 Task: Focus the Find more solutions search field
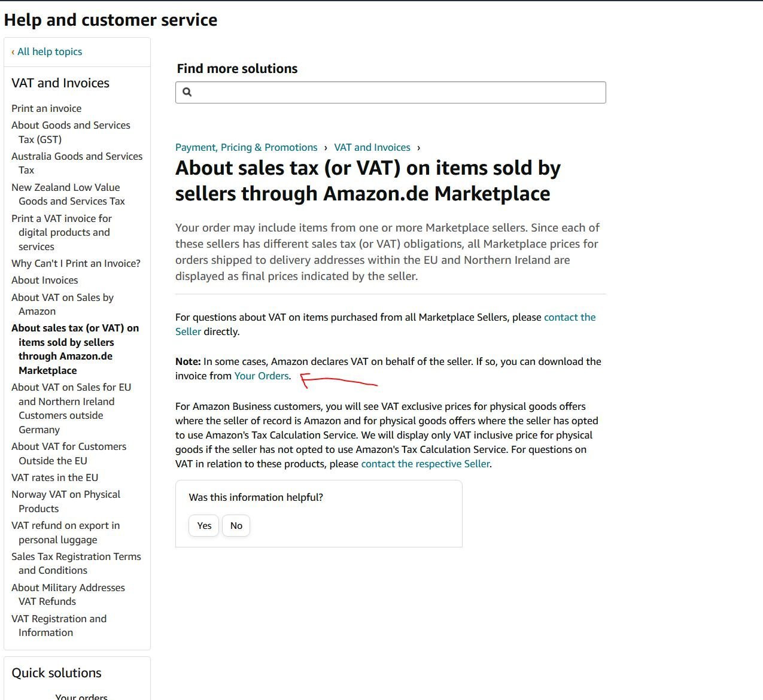click(x=390, y=92)
